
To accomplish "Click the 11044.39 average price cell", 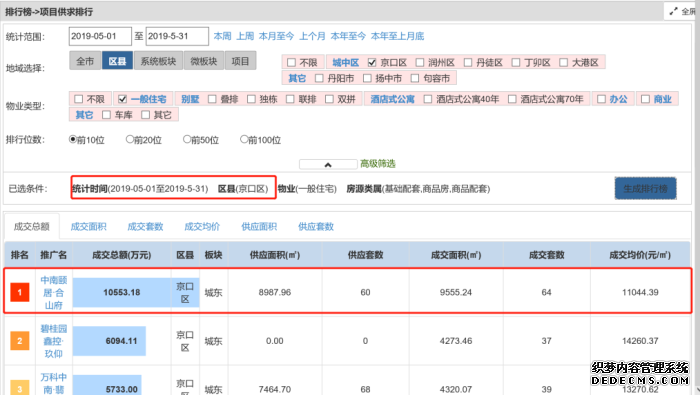I will [640, 292].
